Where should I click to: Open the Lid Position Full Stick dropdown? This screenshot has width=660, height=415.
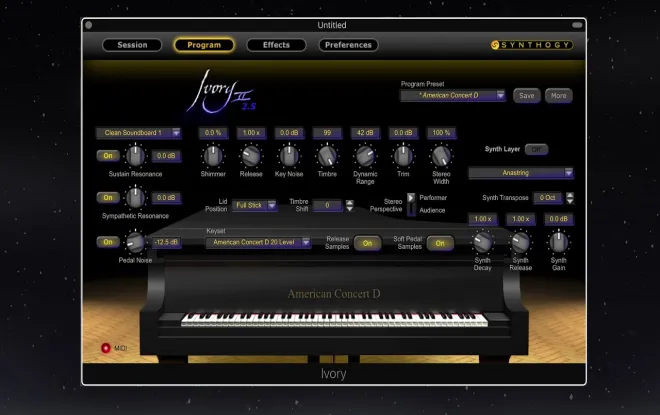click(x=254, y=205)
